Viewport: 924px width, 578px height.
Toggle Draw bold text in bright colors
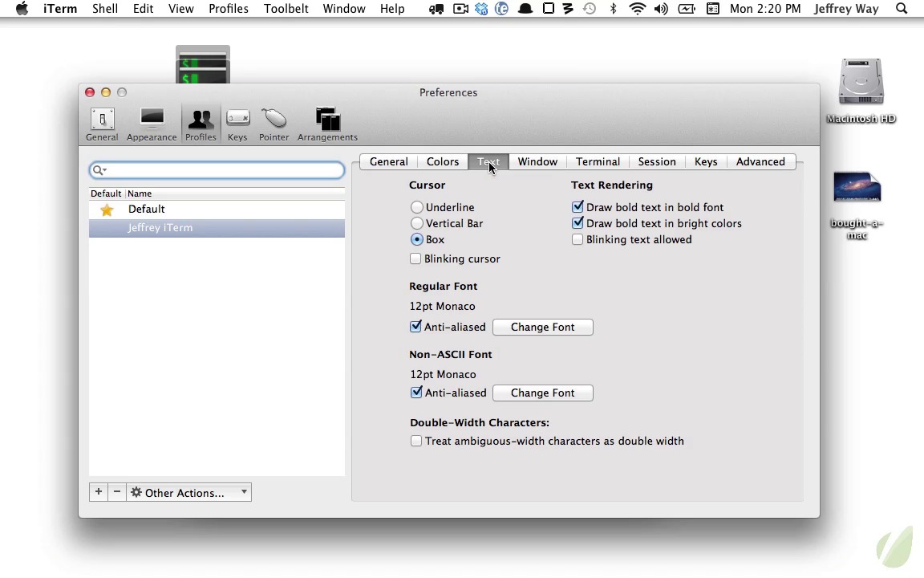[577, 223]
